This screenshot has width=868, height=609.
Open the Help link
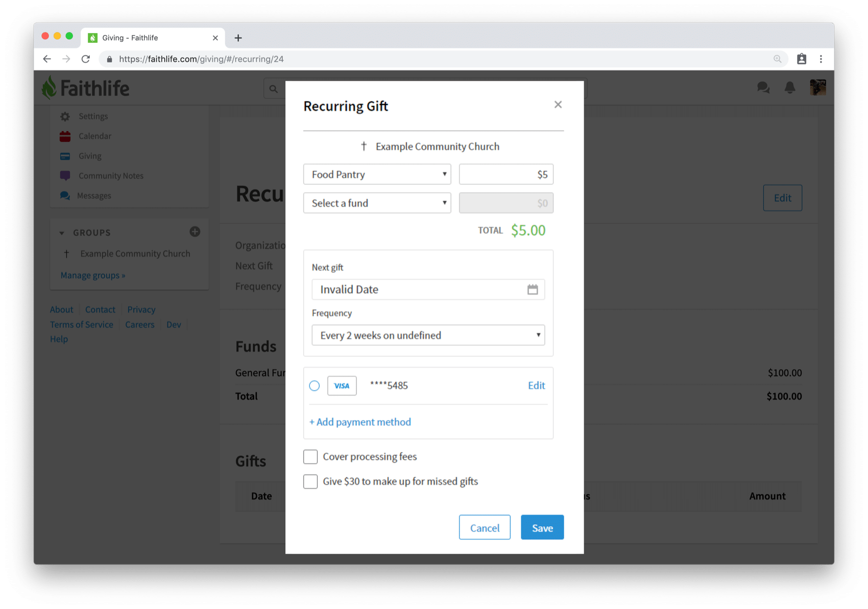pos(59,339)
